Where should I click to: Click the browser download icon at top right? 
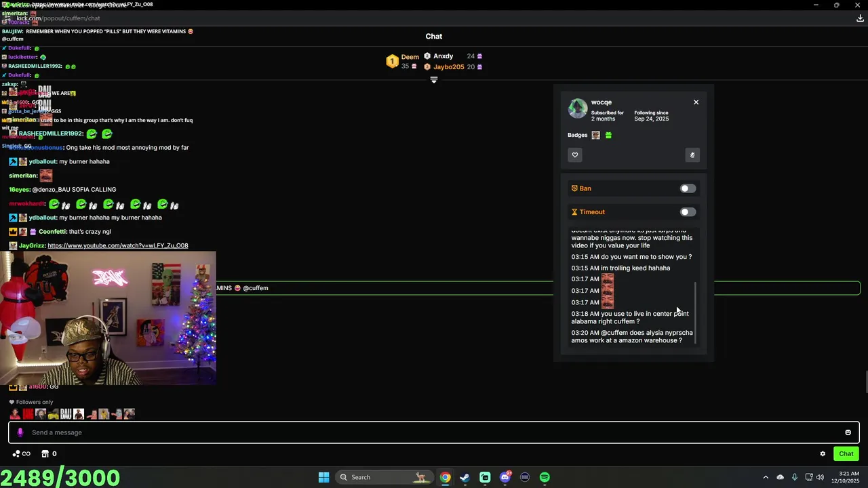click(x=860, y=18)
